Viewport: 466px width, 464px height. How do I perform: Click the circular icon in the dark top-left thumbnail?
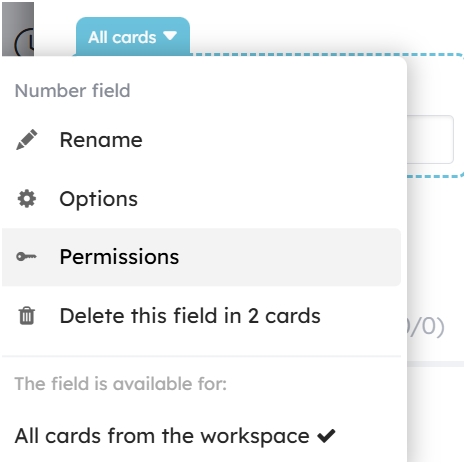[24, 42]
